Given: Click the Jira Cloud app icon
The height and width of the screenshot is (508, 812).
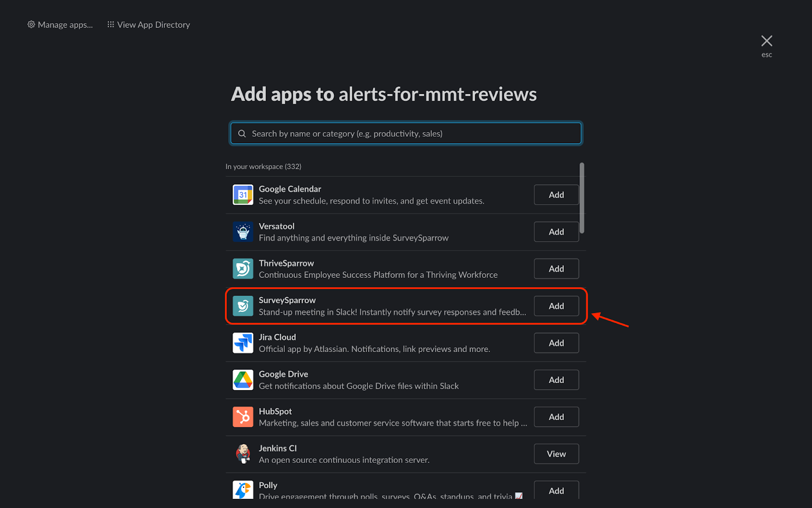Looking at the screenshot, I should (243, 343).
